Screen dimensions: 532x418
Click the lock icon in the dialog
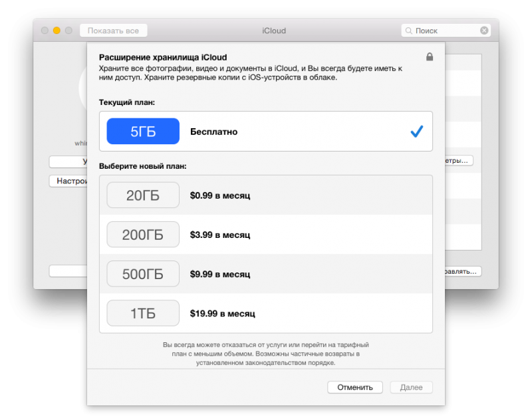430,56
